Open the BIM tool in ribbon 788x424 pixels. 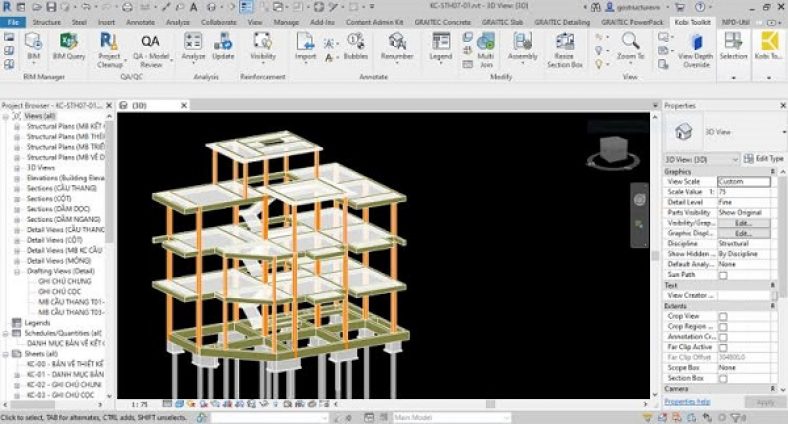33,46
